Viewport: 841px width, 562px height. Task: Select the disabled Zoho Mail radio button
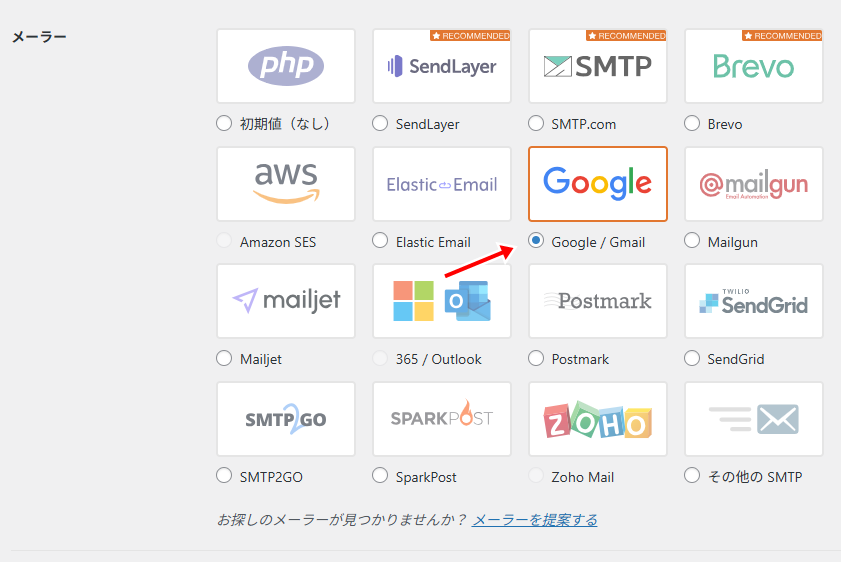coord(536,475)
